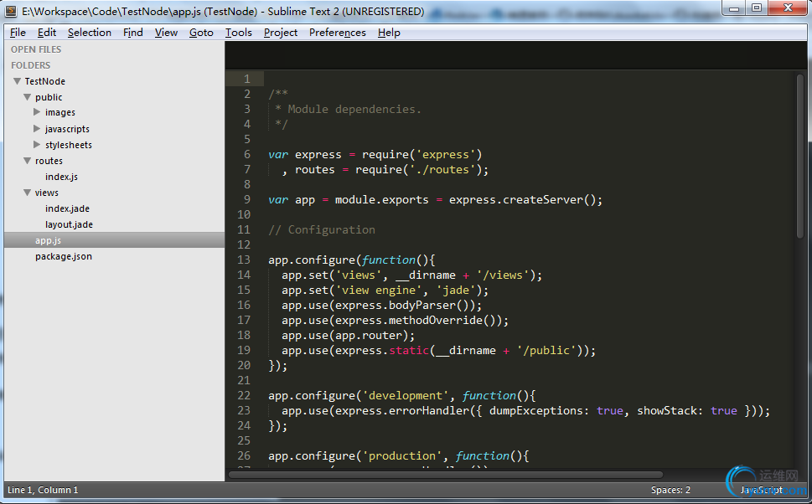Click the 'Module dependencies.' comment text
This screenshot has width=812, height=504.
354,109
